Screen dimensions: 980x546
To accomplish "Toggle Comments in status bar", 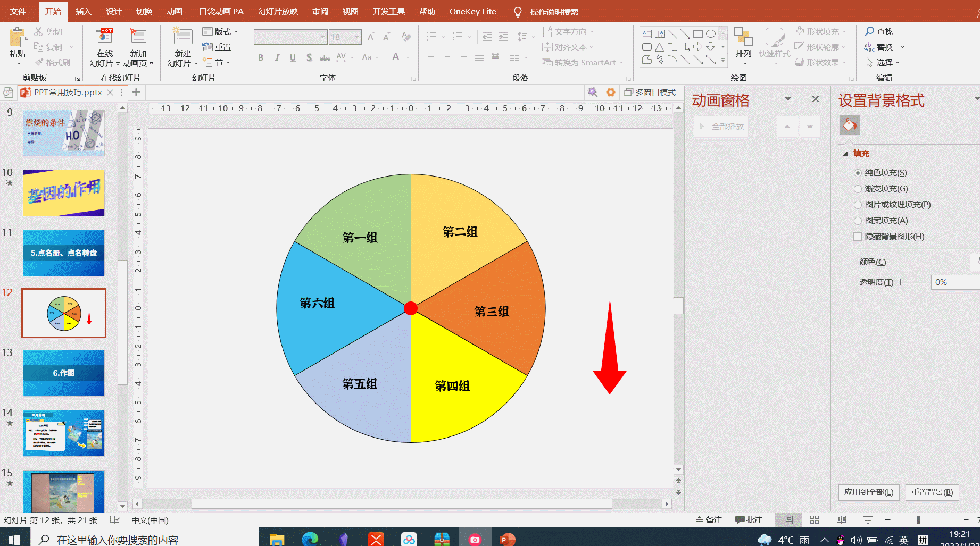I will 749,520.
